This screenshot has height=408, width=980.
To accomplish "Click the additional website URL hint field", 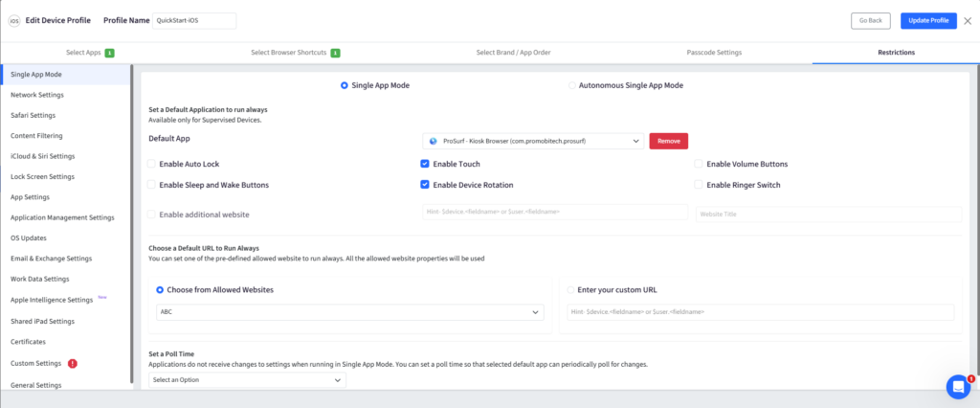I will 556,212.
